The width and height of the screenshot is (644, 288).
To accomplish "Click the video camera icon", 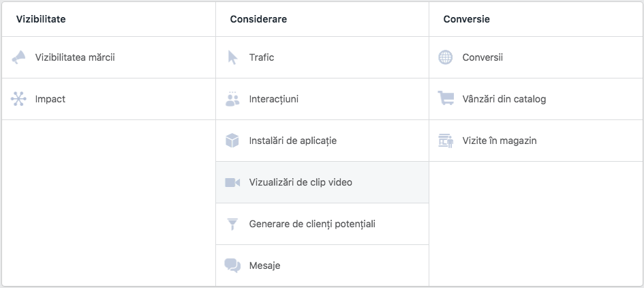I will [232, 182].
